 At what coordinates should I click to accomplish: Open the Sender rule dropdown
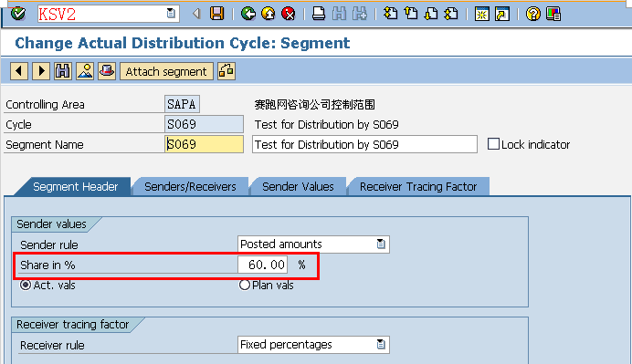(x=381, y=244)
